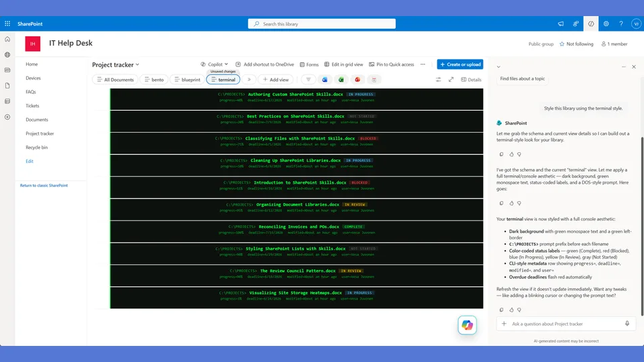The image size is (644, 362).
Task: Click the expand to full screen icon
Action: (x=451, y=80)
